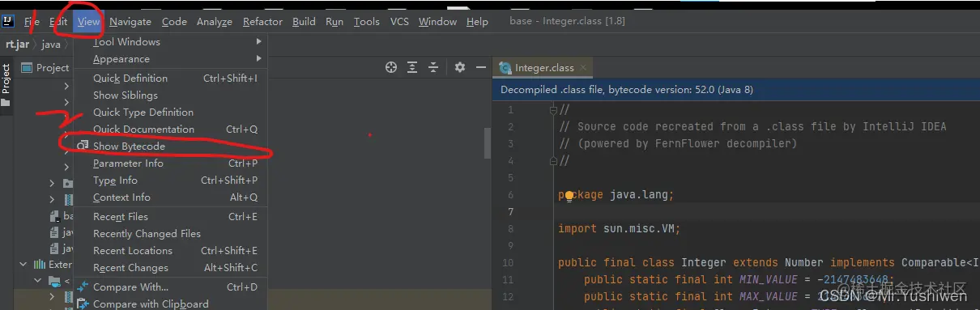Viewport: 980px width, 310px height.
Task: Choose Parameter Info menu entry
Action: point(170,163)
